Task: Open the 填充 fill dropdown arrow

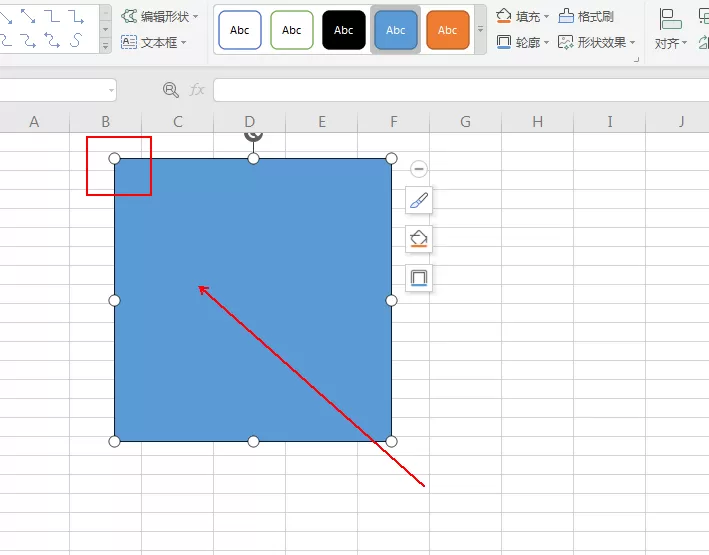Action: 546,17
